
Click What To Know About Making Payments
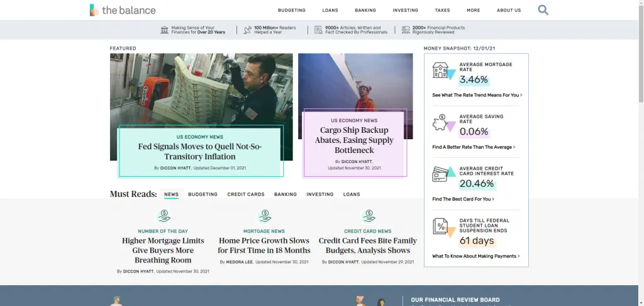(476, 256)
